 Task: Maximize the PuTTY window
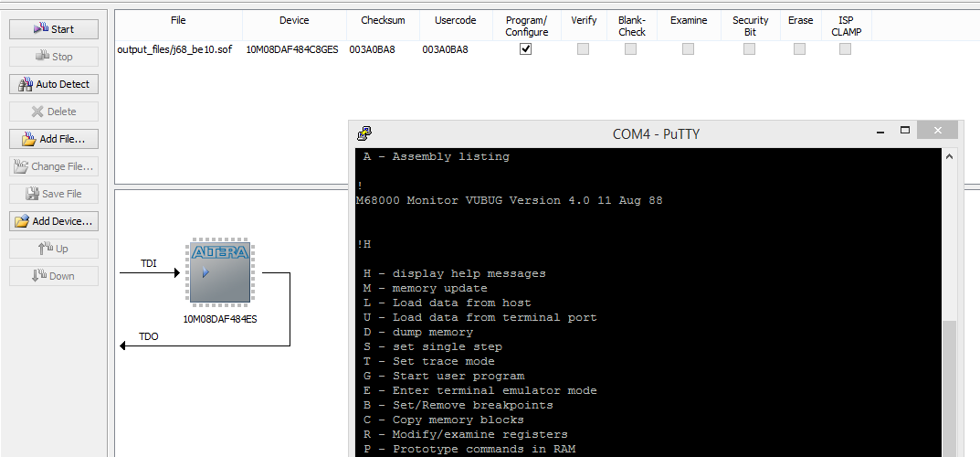904,132
